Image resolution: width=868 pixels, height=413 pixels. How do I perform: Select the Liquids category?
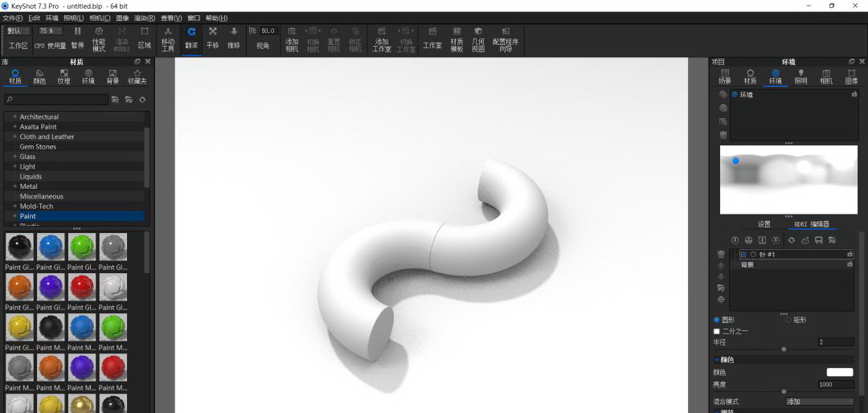31,177
